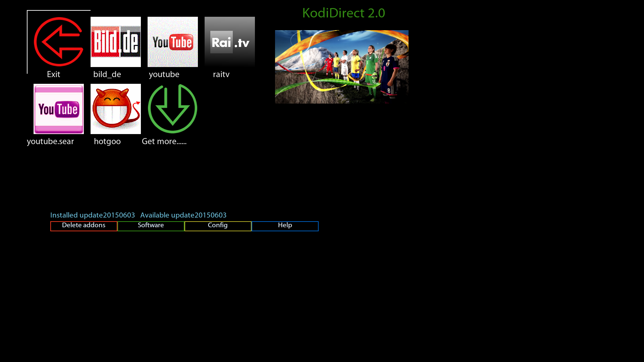This screenshot has height=362, width=644.
Task: Click the red Exit arrow icon
Action: [x=58, y=42]
